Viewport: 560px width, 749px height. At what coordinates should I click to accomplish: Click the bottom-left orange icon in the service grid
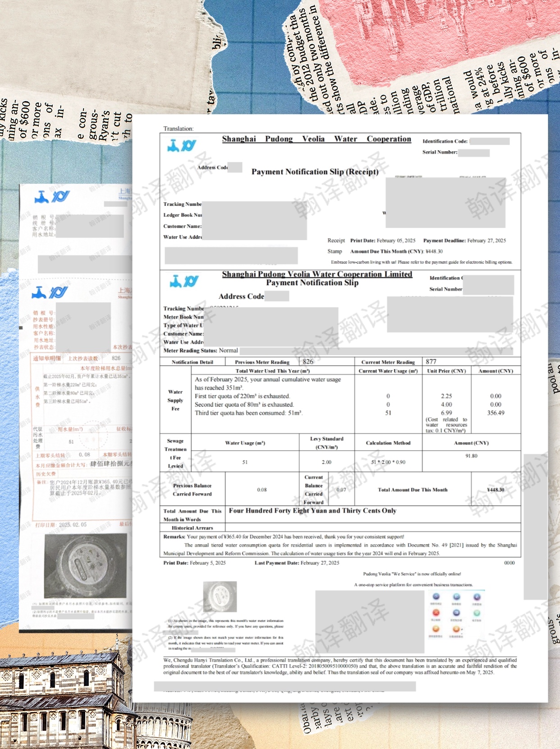pyautogui.click(x=436, y=629)
